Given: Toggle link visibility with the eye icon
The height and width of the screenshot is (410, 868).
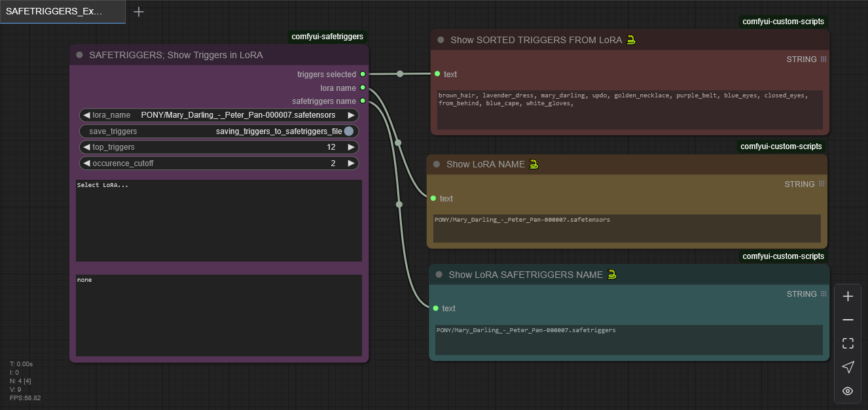Looking at the screenshot, I should (x=848, y=391).
